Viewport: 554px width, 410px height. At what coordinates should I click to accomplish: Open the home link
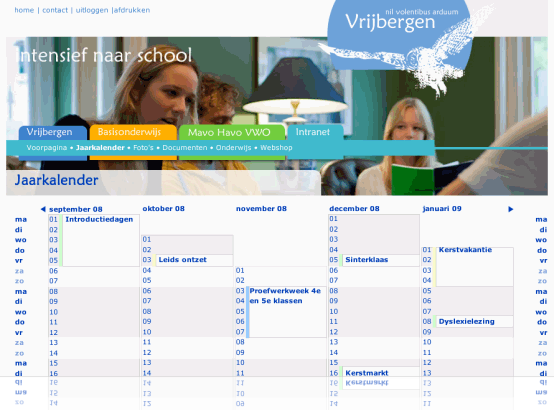point(24,10)
